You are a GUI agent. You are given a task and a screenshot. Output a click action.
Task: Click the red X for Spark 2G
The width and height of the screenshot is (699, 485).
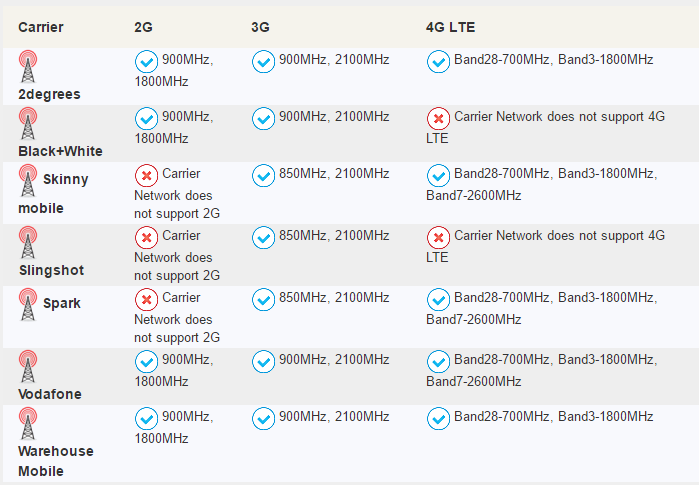point(146,300)
